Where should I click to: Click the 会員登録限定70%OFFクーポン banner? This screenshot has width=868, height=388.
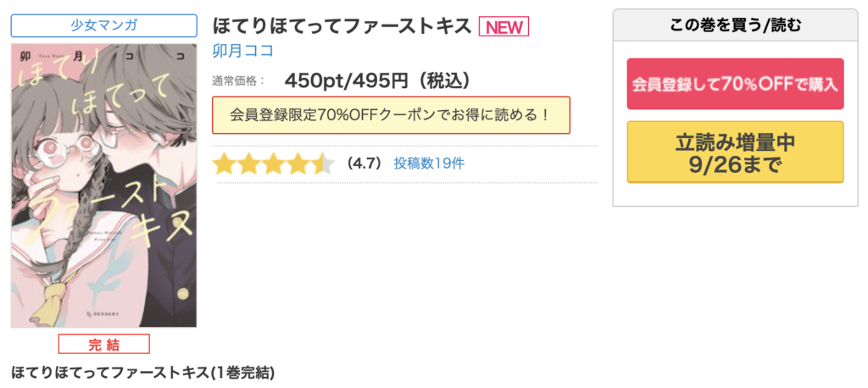(x=390, y=114)
